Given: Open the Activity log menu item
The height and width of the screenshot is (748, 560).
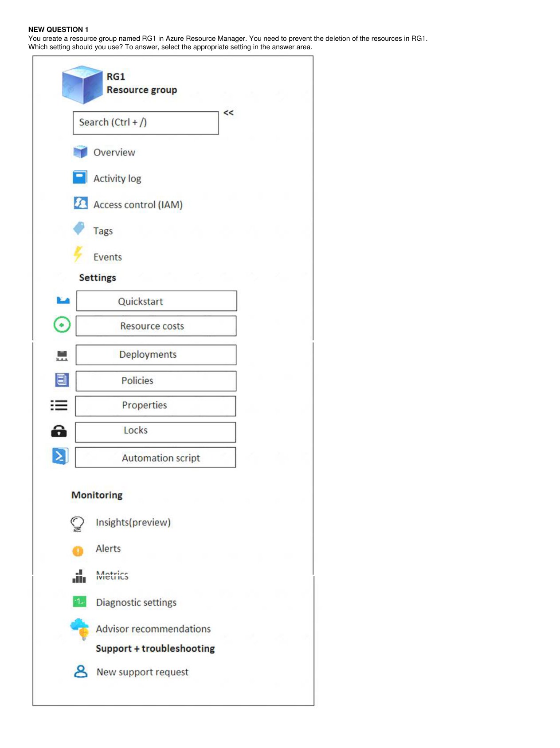Looking at the screenshot, I should point(117,178).
